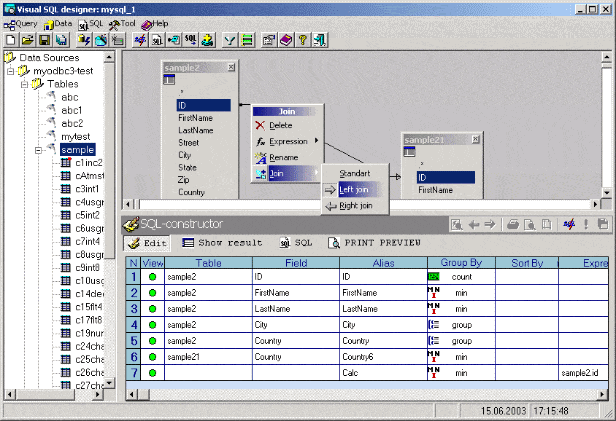Collapse the myodbc3-test tree node
Screen dimensions: 616x421
click(x=11, y=71)
